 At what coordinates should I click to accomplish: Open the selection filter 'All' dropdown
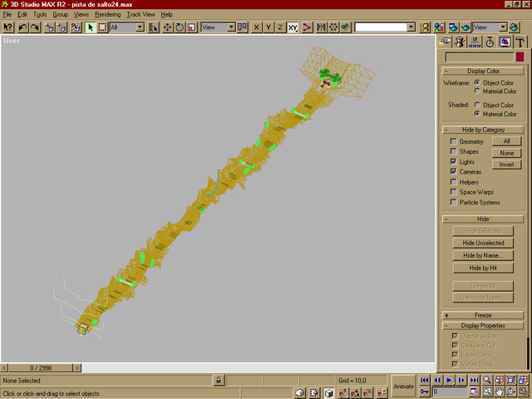coord(140,27)
